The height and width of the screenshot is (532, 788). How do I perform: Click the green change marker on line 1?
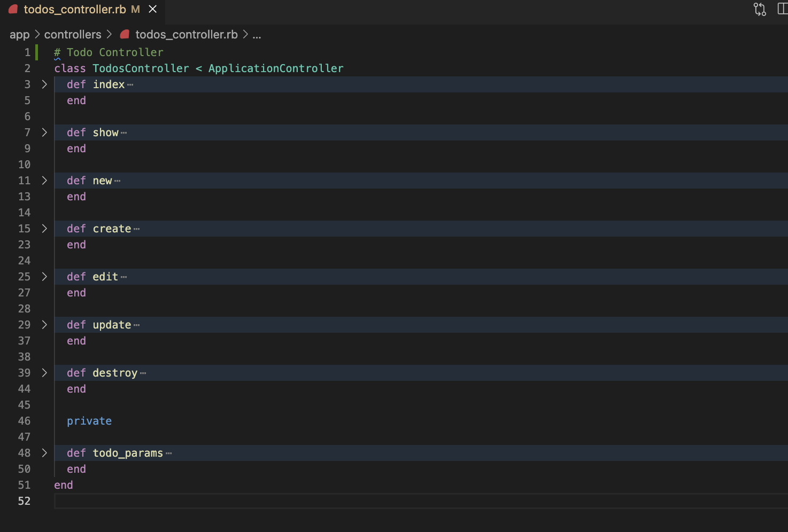tap(36, 52)
